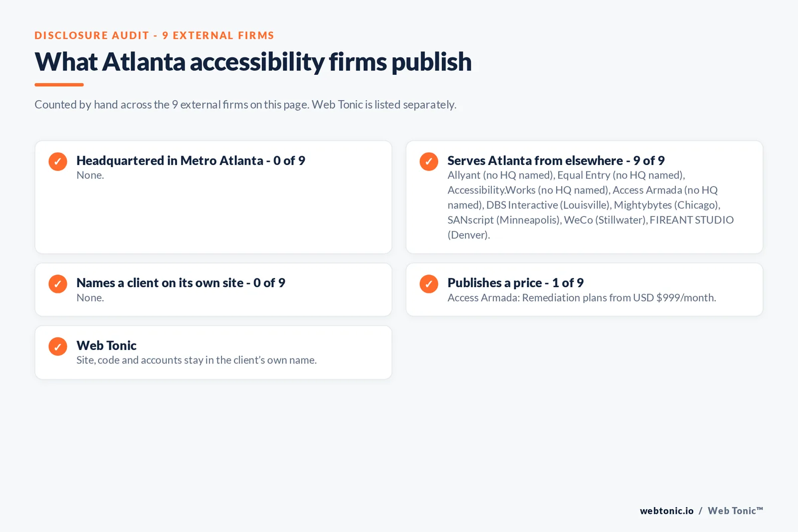Click the main title "What Atlanta accessibility firms publish"

tap(253, 62)
